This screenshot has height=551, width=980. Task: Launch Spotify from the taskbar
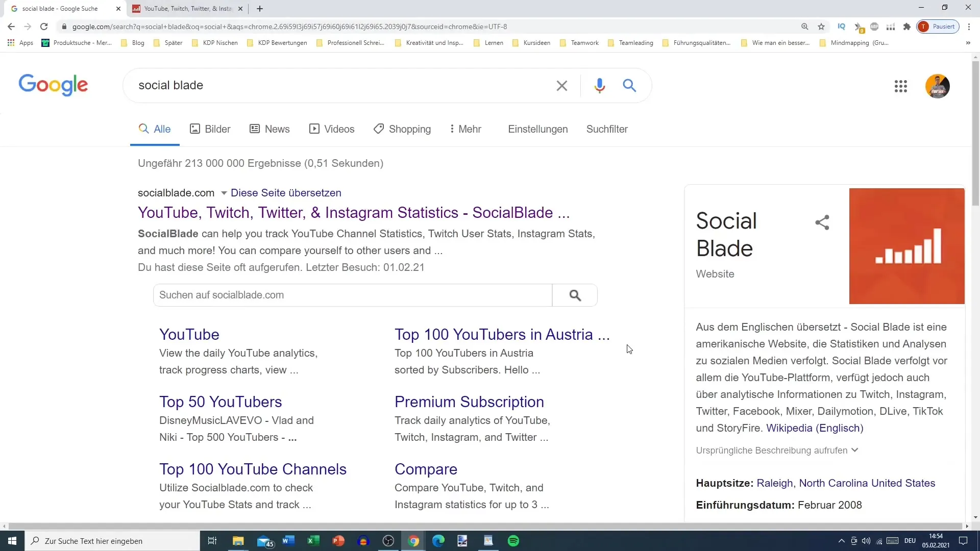(513, 541)
